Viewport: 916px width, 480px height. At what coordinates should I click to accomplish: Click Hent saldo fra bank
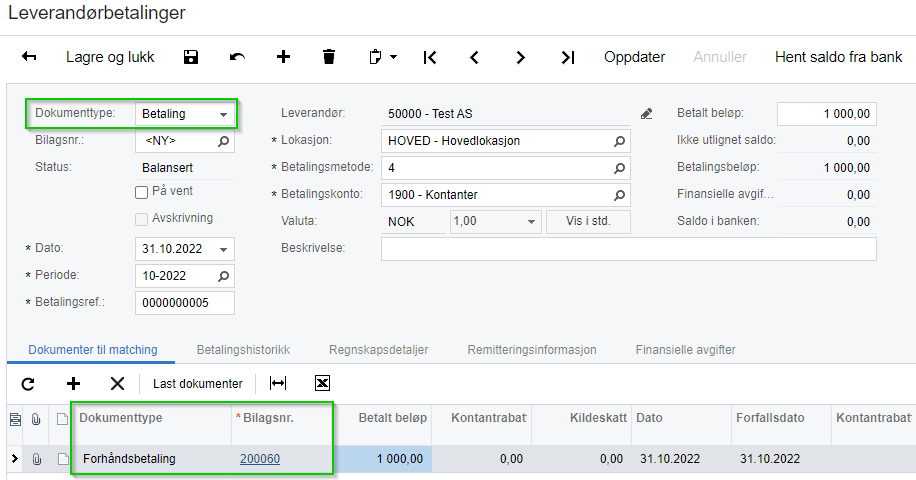click(x=838, y=57)
